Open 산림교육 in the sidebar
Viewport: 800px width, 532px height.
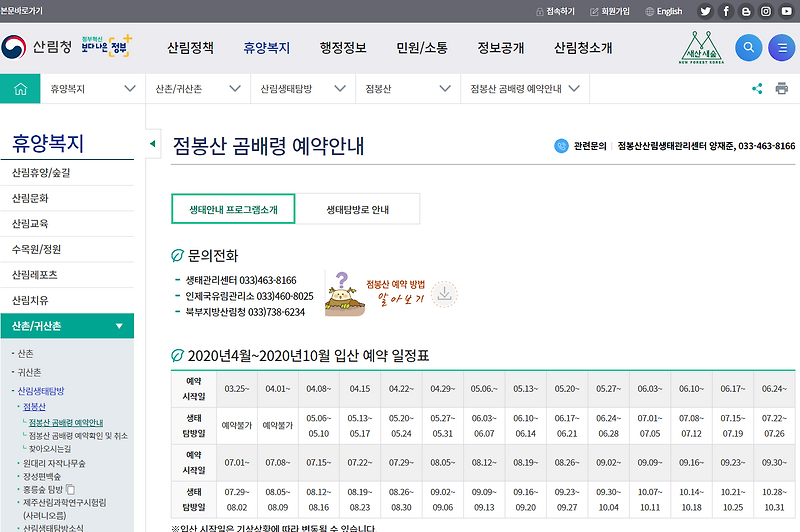pyautogui.click(x=67, y=224)
